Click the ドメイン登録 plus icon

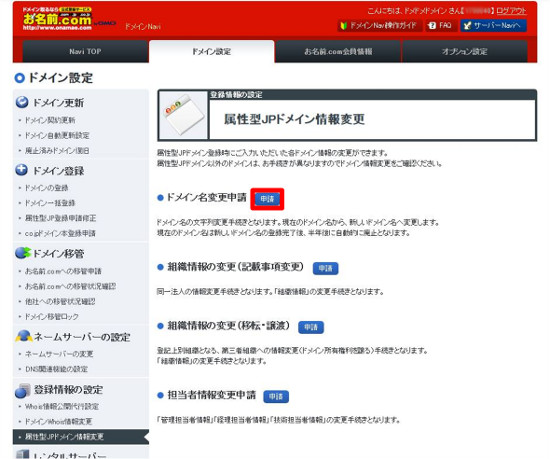click(x=22, y=170)
